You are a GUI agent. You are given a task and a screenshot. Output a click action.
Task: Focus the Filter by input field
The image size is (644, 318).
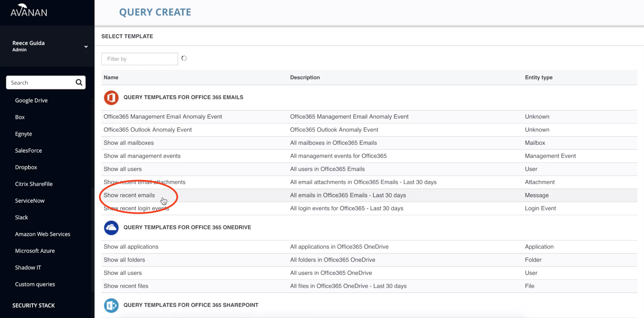click(x=140, y=59)
